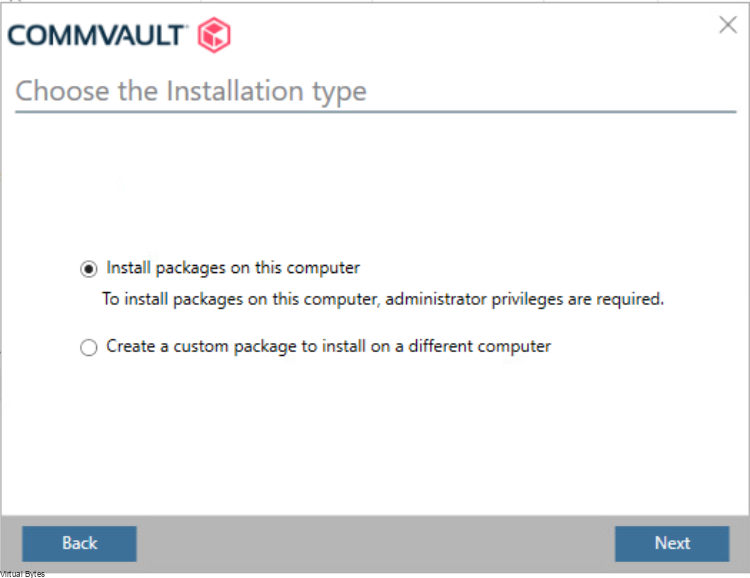This screenshot has height=578, width=750.
Task: Click the 'Choose the Installation type' heading
Action: coord(191,91)
